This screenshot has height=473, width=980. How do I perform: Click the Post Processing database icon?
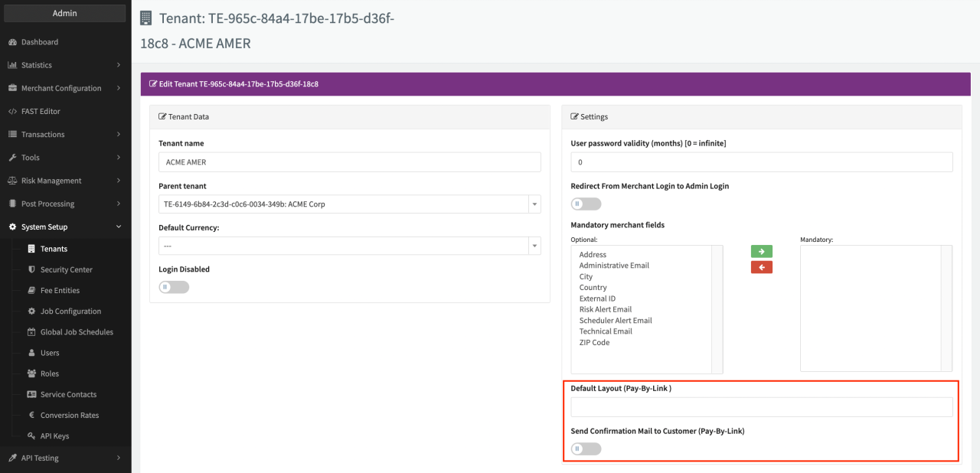[13, 204]
